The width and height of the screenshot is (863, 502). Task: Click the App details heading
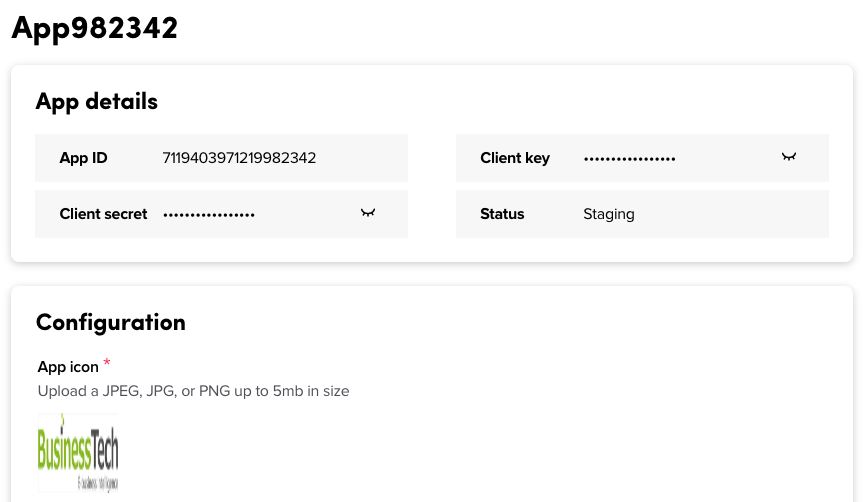97,102
